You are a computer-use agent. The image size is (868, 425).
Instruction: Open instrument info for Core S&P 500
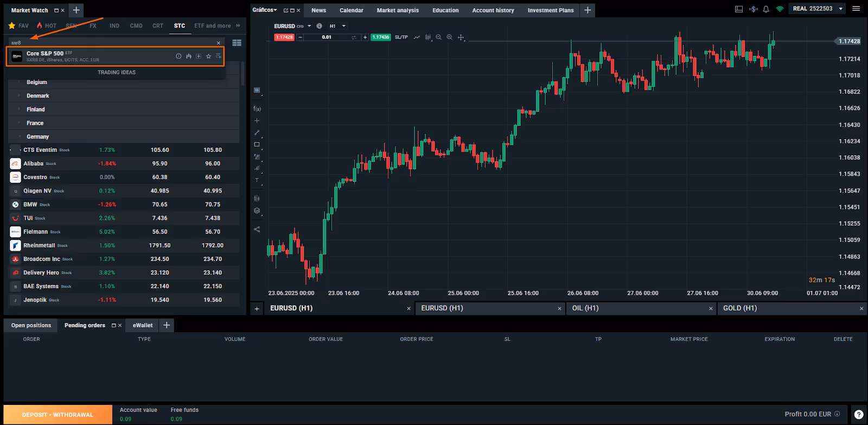click(x=178, y=56)
